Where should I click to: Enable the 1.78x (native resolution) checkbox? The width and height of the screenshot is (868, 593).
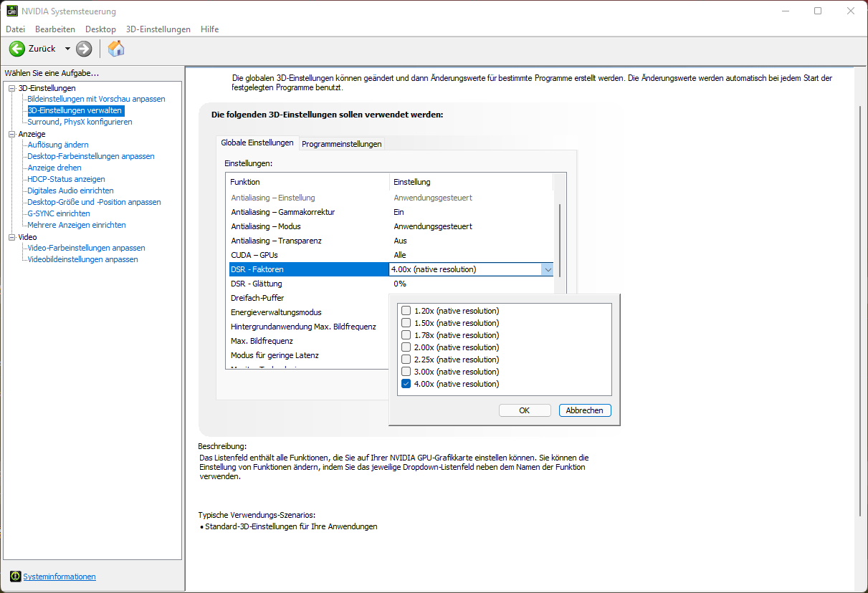tap(406, 335)
